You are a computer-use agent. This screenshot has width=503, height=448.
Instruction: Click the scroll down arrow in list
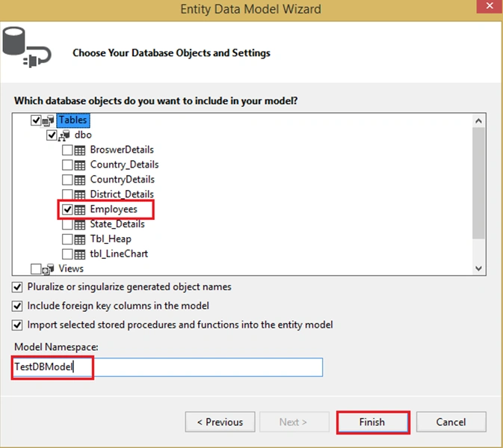[x=478, y=269]
